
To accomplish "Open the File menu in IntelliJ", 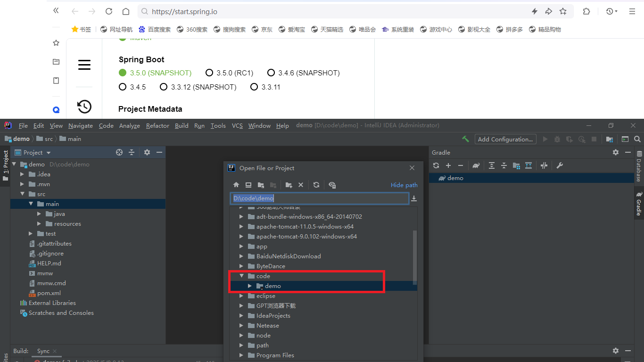I will pos(23,126).
